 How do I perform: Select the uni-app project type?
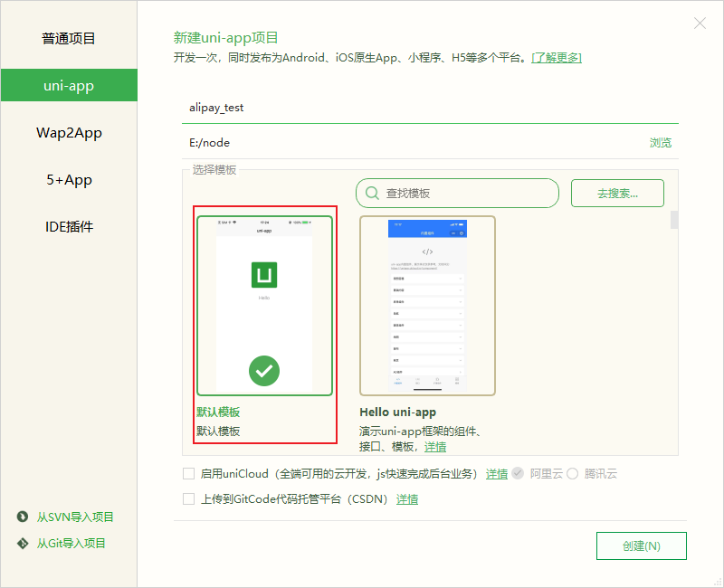[x=69, y=85]
